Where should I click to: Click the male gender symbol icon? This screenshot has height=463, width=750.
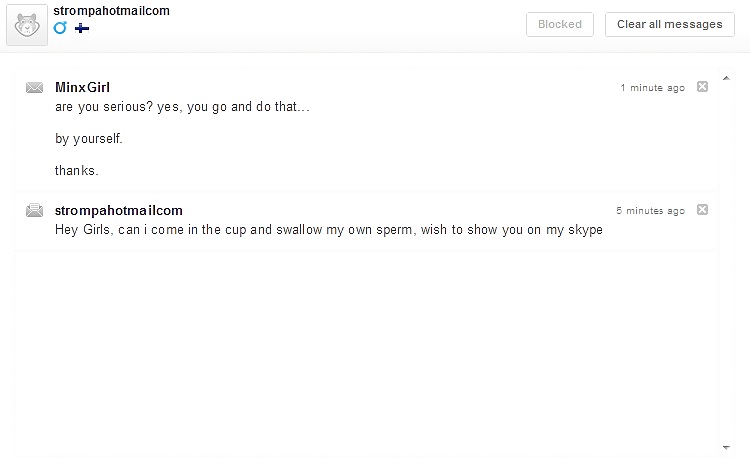point(60,28)
